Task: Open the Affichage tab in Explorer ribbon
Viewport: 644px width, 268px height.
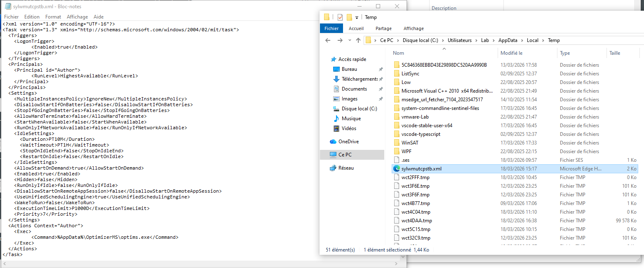Action: tap(414, 28)
